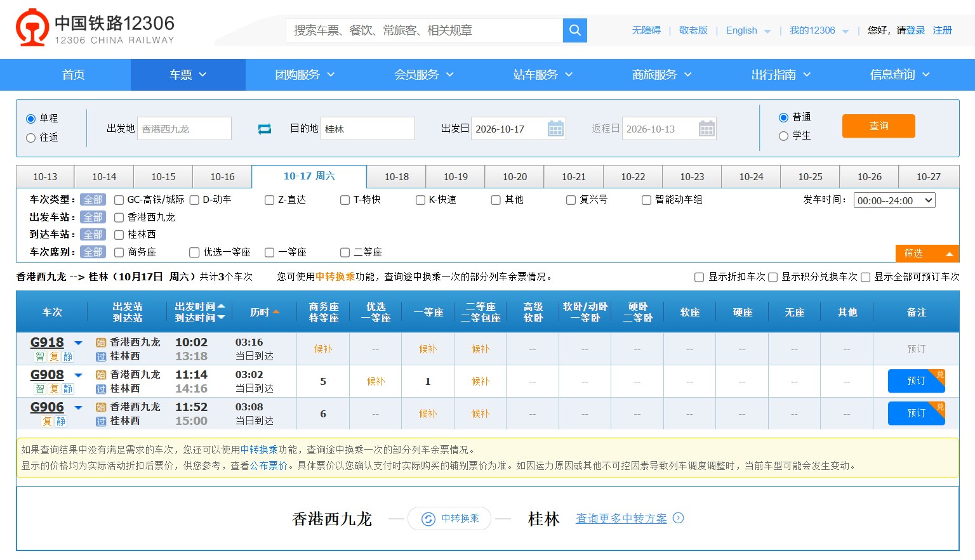This screenshot has height=560, width=975.
Task: Open 发车时间 time range dropdown
Action: click(x=894, y=200)
